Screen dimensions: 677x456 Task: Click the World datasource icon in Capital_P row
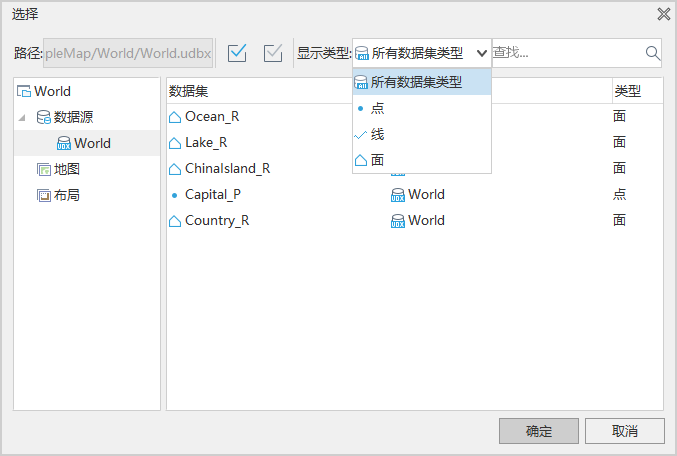pos(397,195)
